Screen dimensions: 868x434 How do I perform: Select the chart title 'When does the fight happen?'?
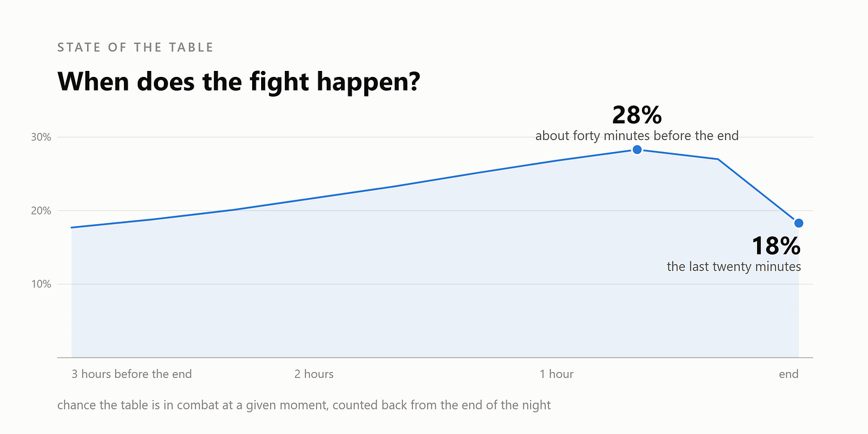tap(239, 81)
